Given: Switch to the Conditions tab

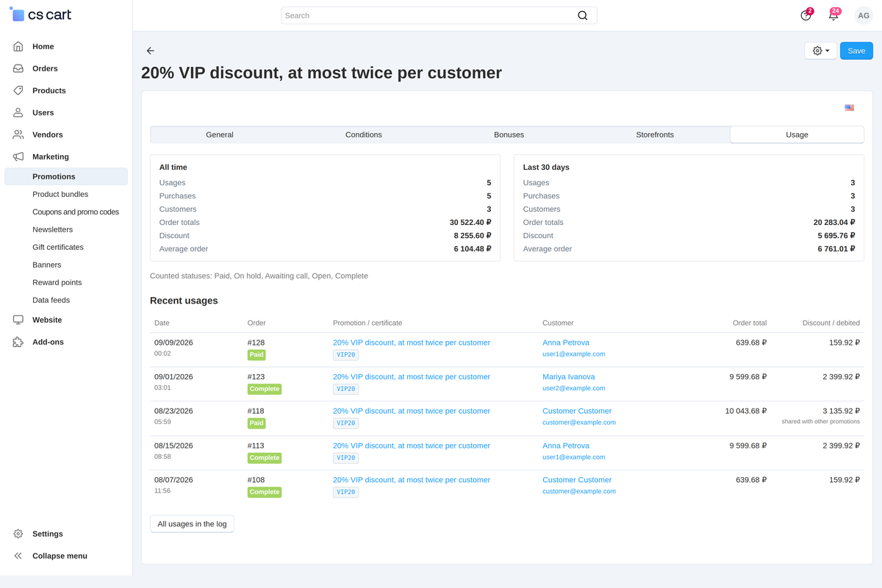Looking at the screenshot, I should coord(364,135).
